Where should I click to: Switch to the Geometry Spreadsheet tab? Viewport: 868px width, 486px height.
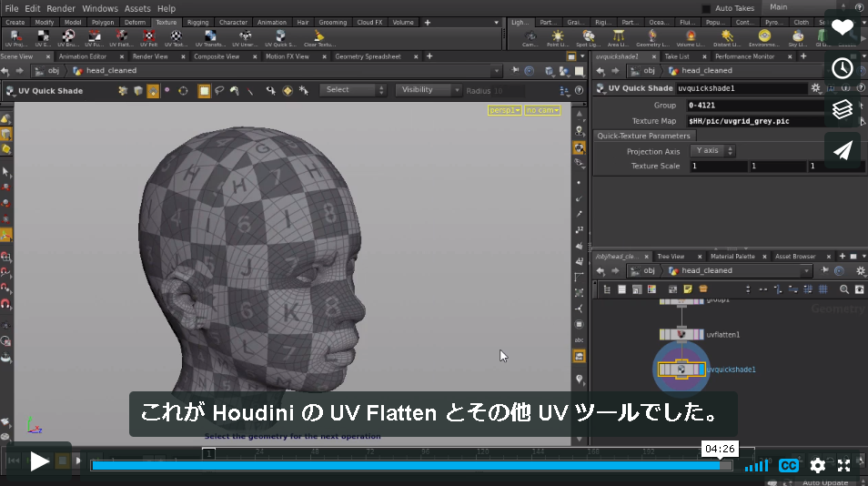click(x=368, y=56)
